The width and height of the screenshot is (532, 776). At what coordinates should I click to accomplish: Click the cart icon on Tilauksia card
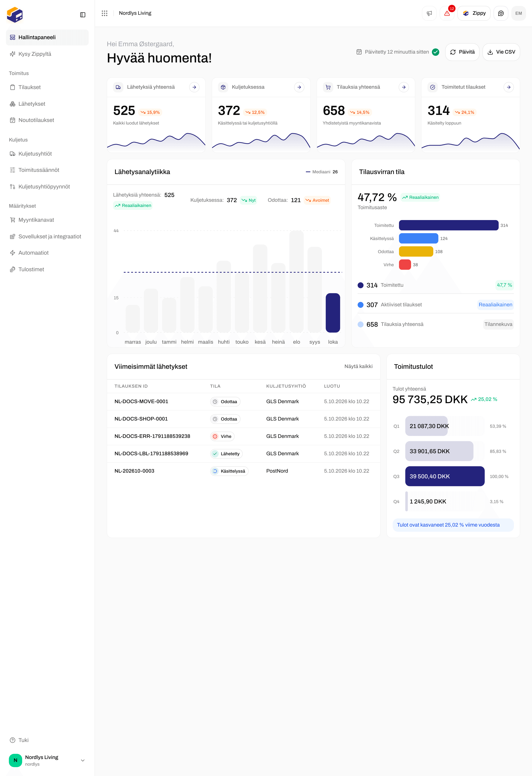coord(328,87)
